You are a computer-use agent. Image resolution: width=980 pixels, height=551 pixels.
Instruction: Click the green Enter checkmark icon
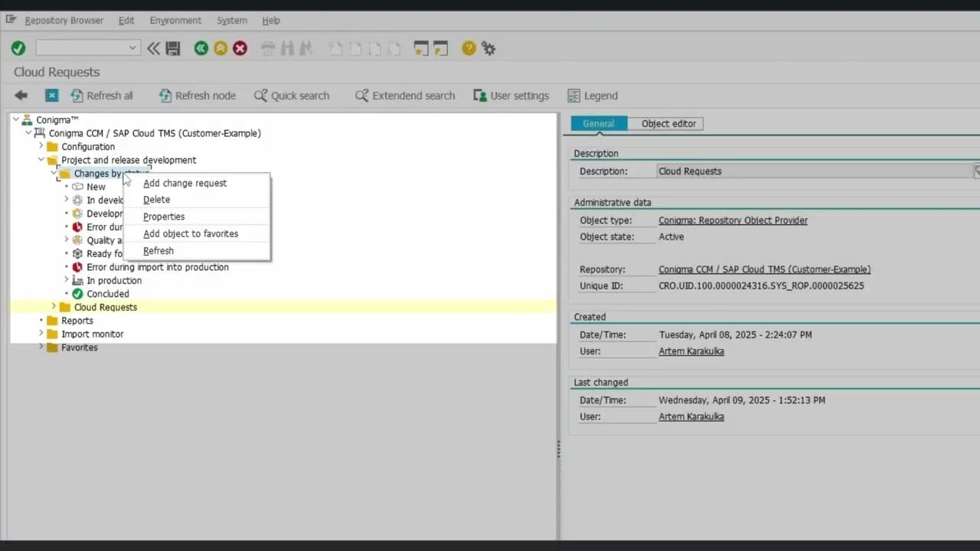click(18, 48)
